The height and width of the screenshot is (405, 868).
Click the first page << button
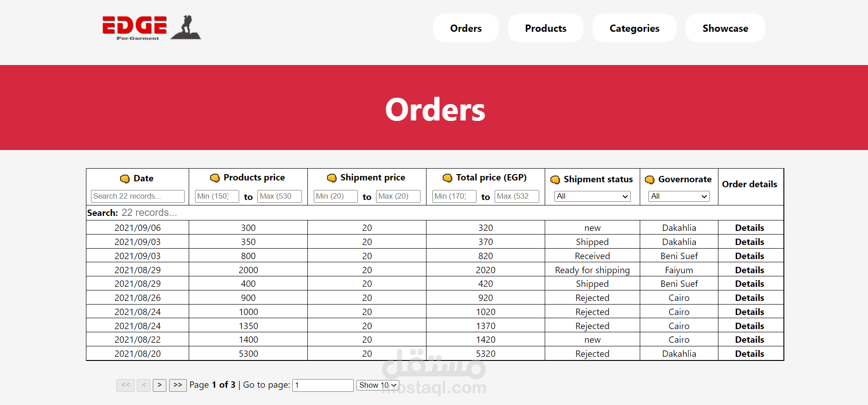125,385
